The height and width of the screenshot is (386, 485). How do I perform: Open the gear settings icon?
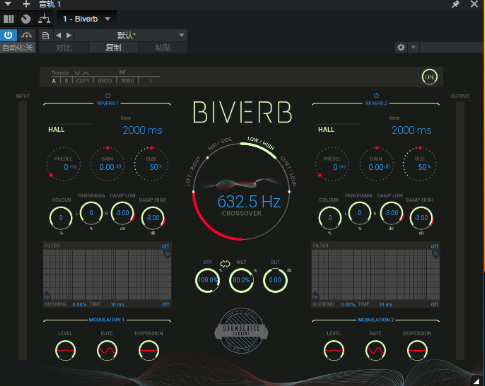(401, 47)
